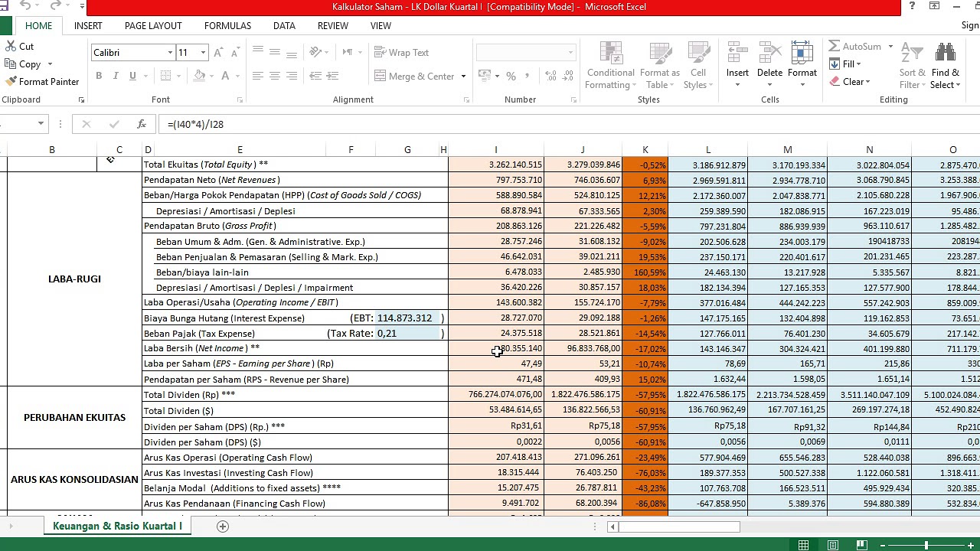Open the REVIEW ribbon tab

(x=332, y=25)
